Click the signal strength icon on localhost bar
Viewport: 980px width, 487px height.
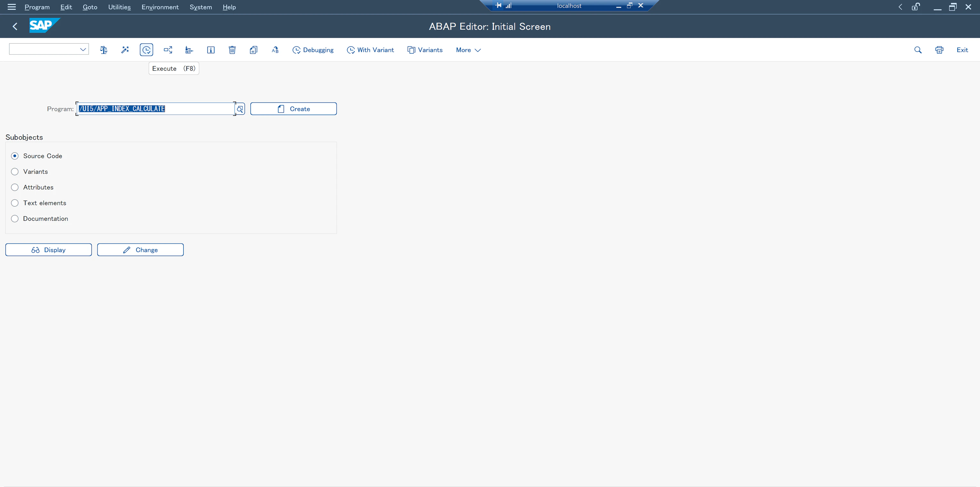[509, 5]
